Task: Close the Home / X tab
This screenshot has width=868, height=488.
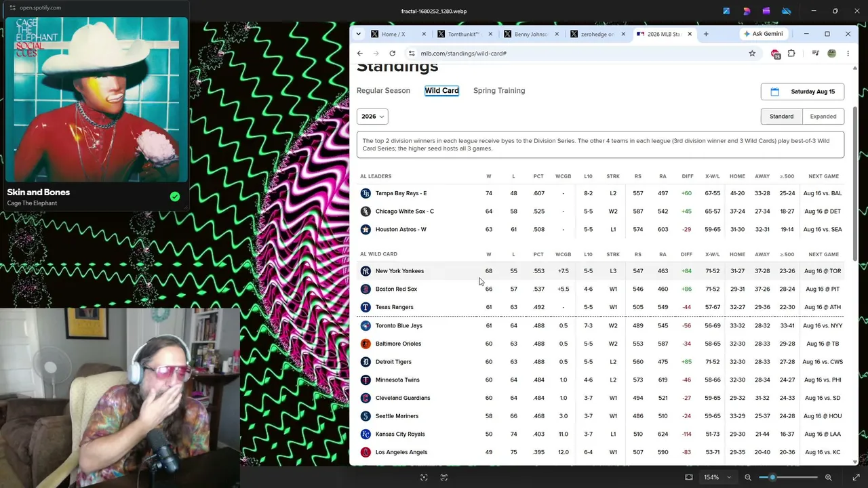Action: pos(425,34)
